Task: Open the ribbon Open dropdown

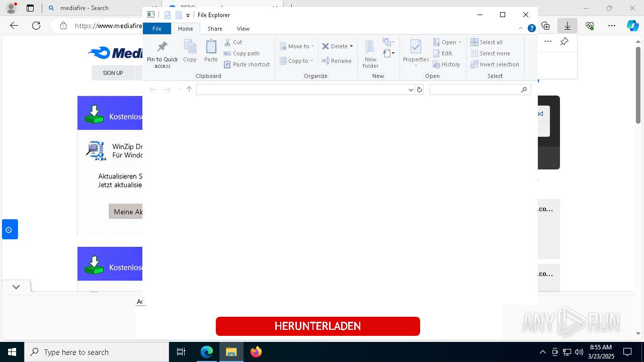Action: coord(447,42)
